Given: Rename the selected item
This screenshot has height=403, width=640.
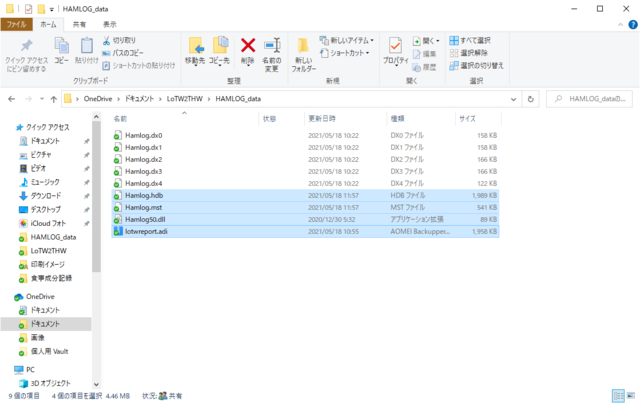Looking at the screenshot, I should pyautogui.click(x=272, y=55).
